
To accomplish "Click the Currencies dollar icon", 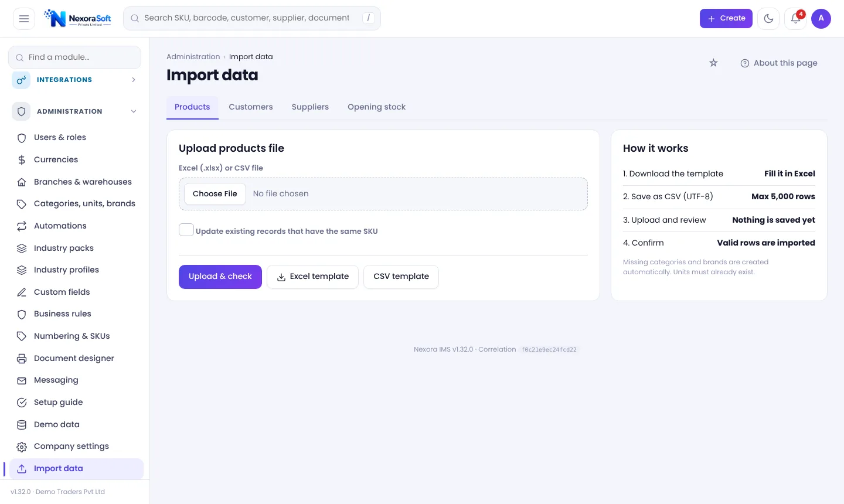I will click(22, 159).
